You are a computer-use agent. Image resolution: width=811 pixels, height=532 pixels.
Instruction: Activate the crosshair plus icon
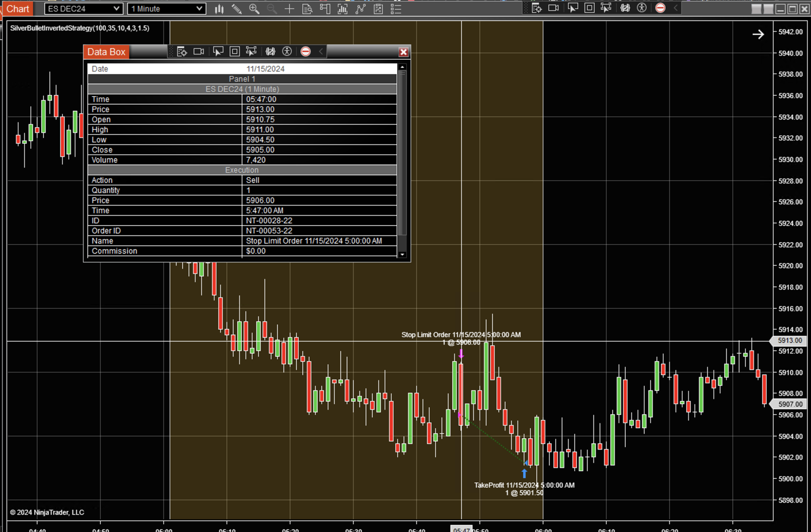tap(289, 9)
